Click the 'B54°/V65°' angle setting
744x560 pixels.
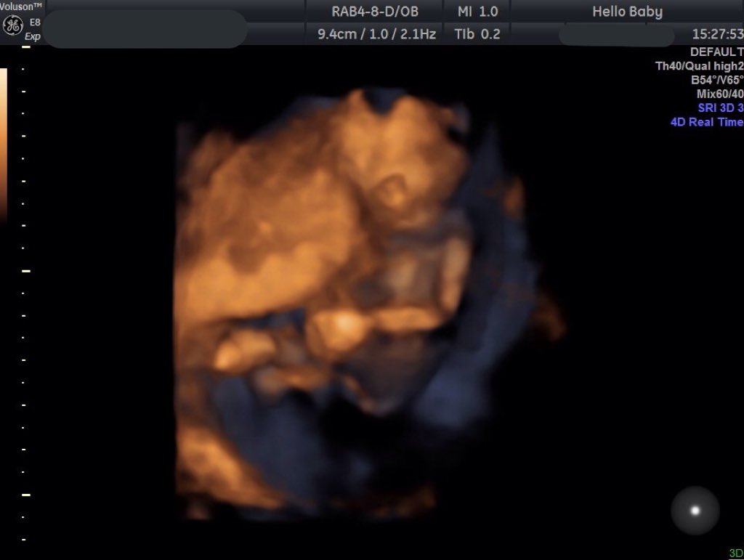[717, 80]
